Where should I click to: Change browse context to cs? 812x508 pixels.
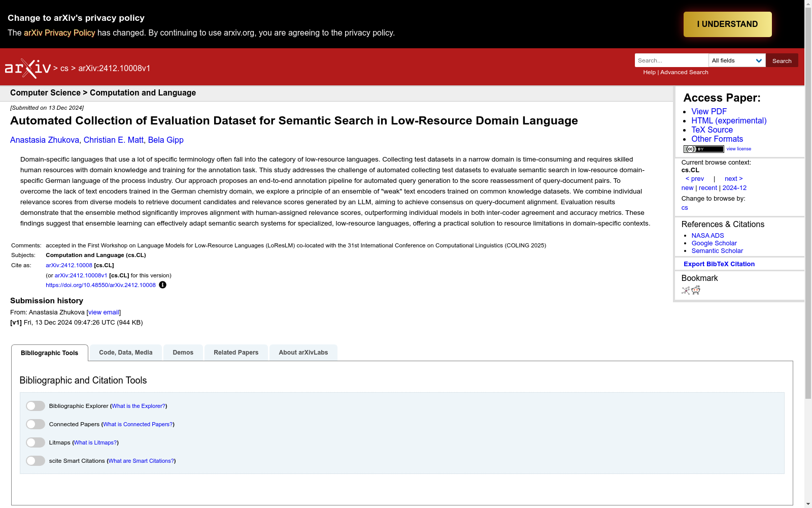685,208
